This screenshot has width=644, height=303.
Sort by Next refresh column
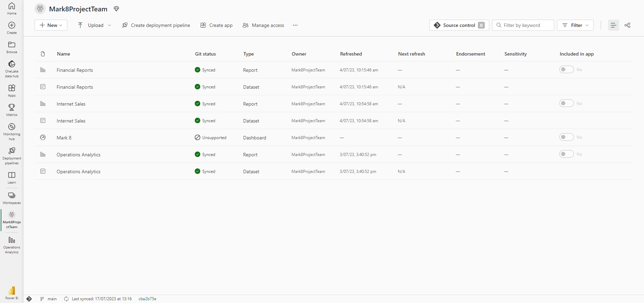coord(412,54)
